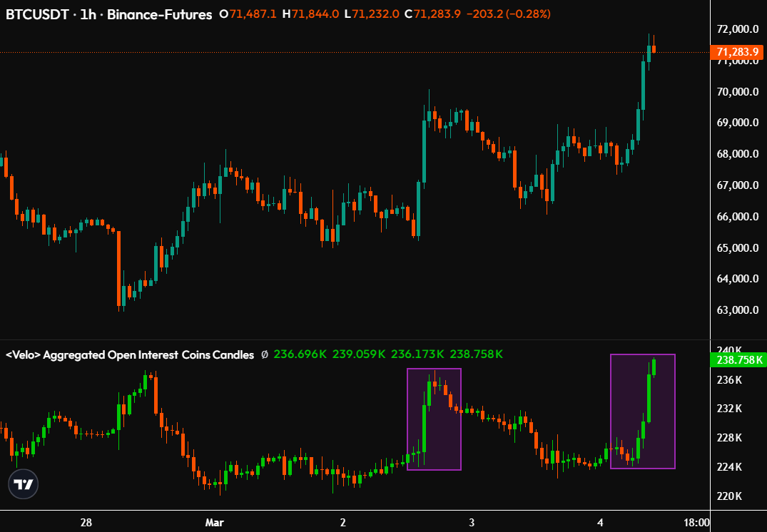Click the 228K open interest axis label
The image size is (767, 532).
coord(729,438)
